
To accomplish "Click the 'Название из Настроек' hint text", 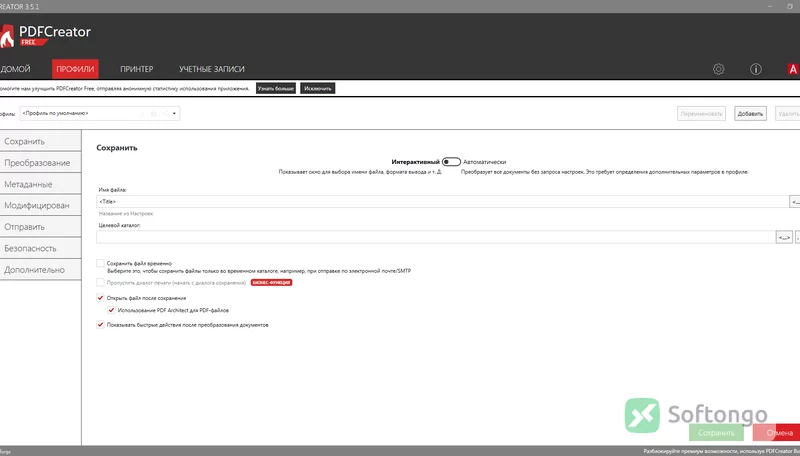I will 126,213.
